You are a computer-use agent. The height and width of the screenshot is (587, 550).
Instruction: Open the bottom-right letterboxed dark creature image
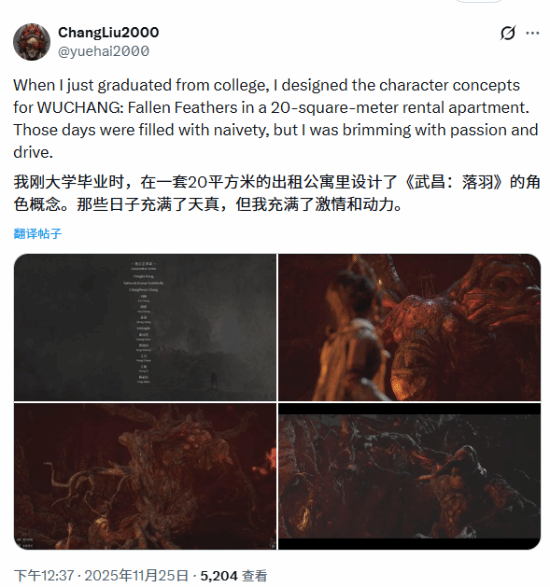(x=409, y=476)
